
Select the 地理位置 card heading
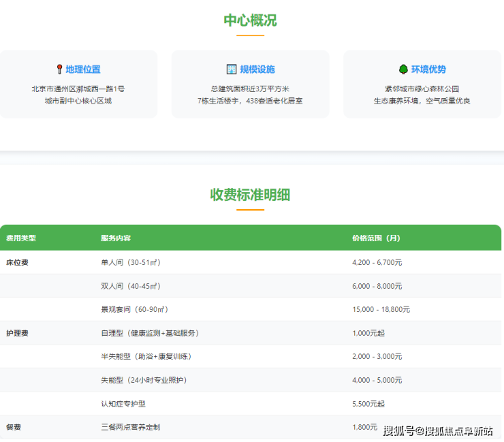click(x=83, y=69)
